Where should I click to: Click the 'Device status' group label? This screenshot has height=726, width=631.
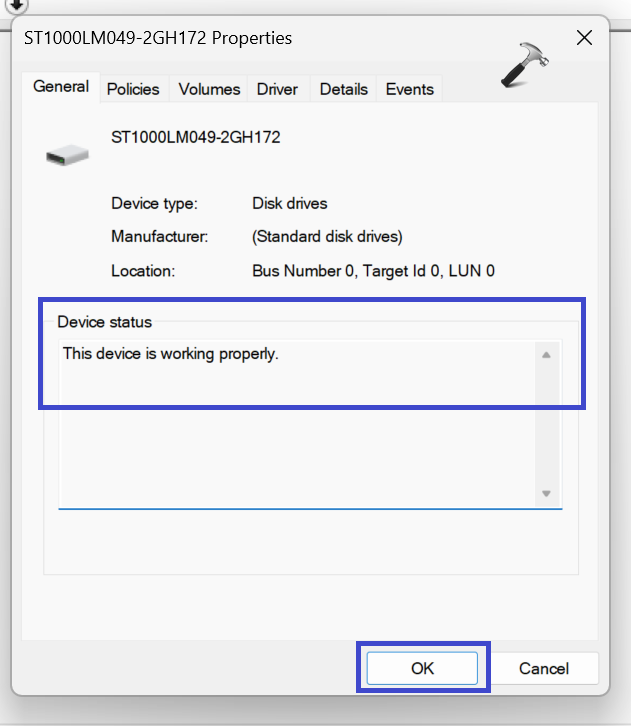[x=105, y=322]
